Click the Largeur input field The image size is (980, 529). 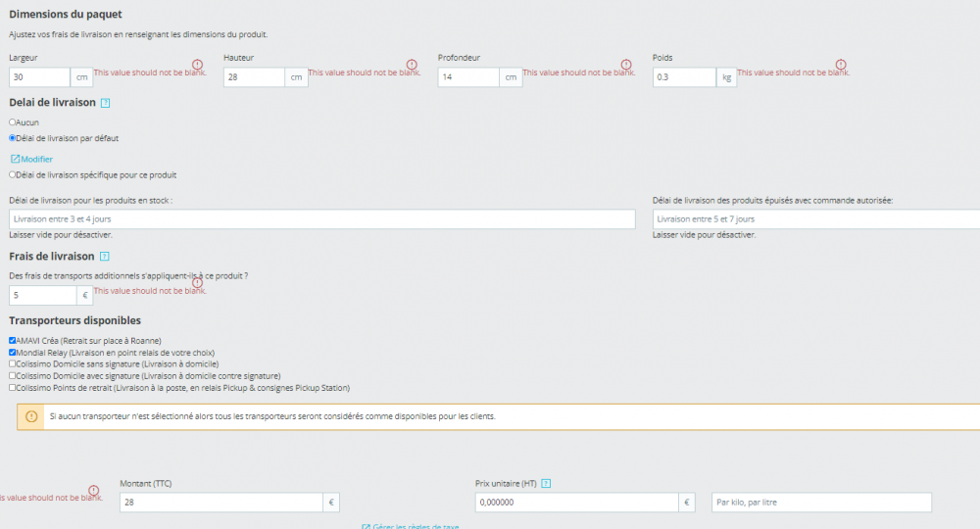pos(39,77)
